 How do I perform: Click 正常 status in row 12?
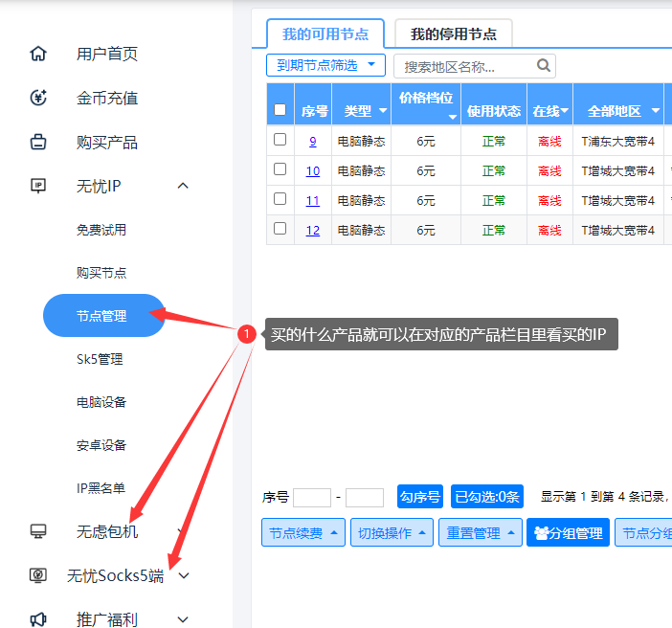pos(494,230)
